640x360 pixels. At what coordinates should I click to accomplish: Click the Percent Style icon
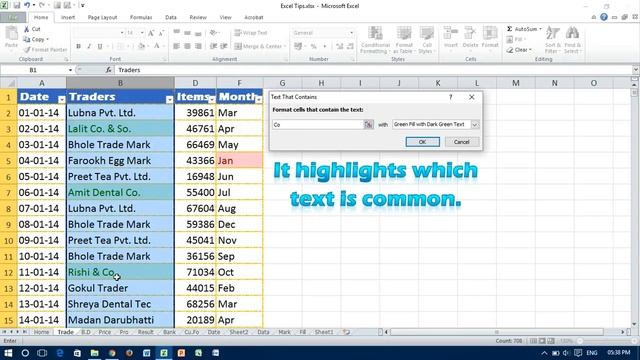[x=313, y=47]
